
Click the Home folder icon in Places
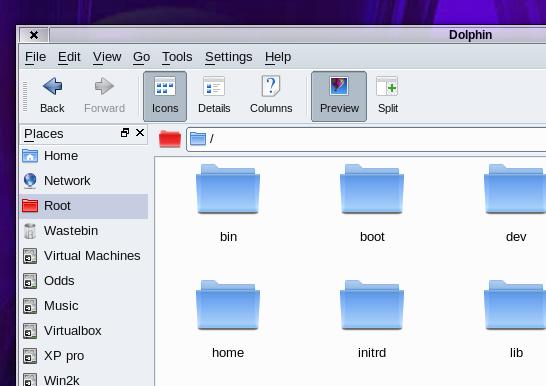(30, 156)
